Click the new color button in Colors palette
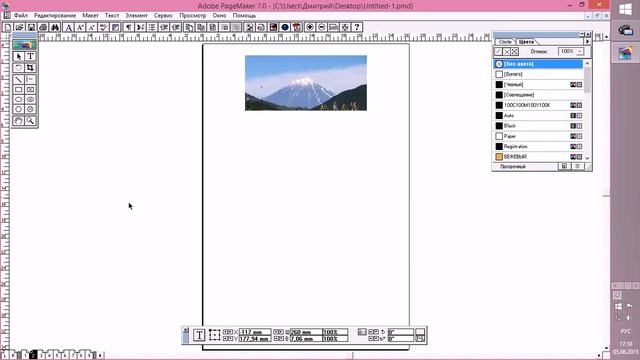This screenshot has height=360, width=640. click(564, 166)
